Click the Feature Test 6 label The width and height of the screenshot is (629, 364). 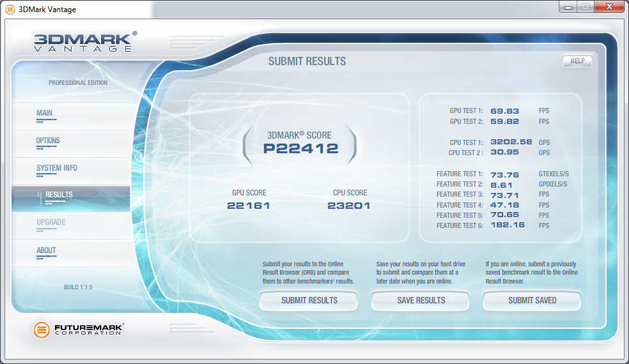[460, 225]
